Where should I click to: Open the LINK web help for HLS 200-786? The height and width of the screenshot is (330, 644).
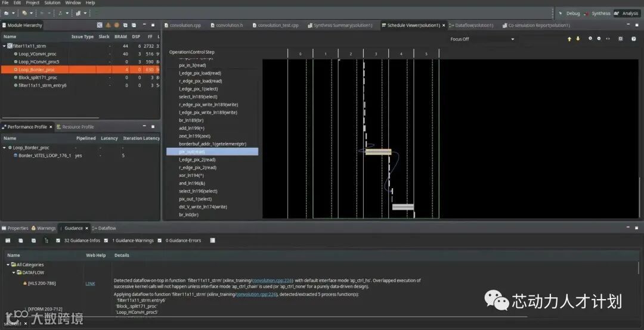(90, 284)
